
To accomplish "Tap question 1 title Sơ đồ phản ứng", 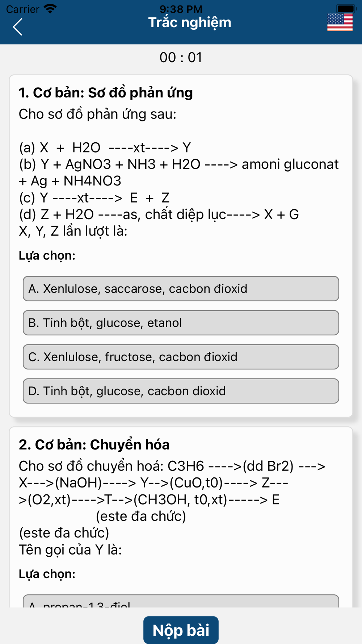I will tap(106, 93).
